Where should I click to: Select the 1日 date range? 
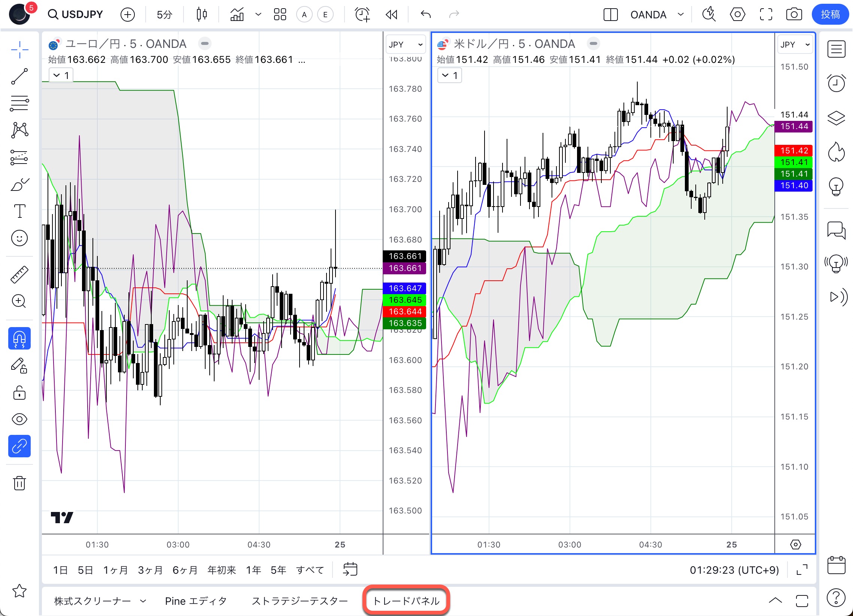[60, 570]
